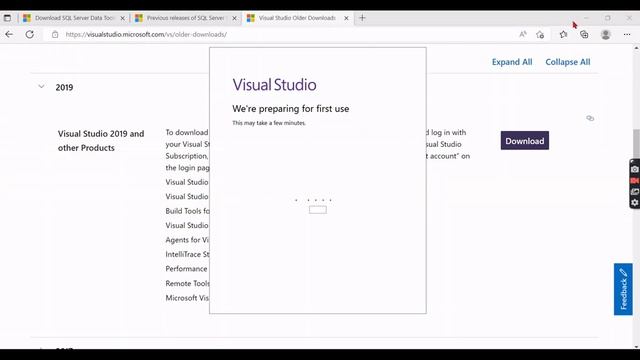Open the Settings and more ellipsis menu
640x360 pixels.
point(627,35)
